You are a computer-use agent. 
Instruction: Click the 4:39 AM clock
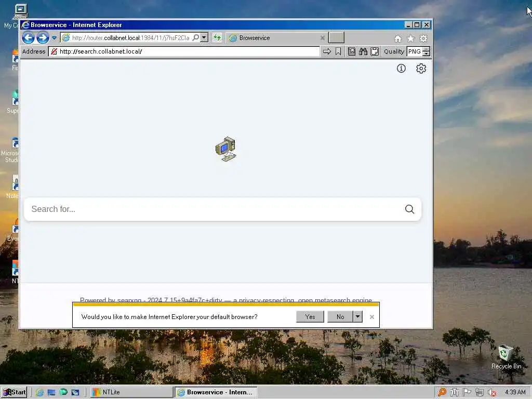pos(515,392)
